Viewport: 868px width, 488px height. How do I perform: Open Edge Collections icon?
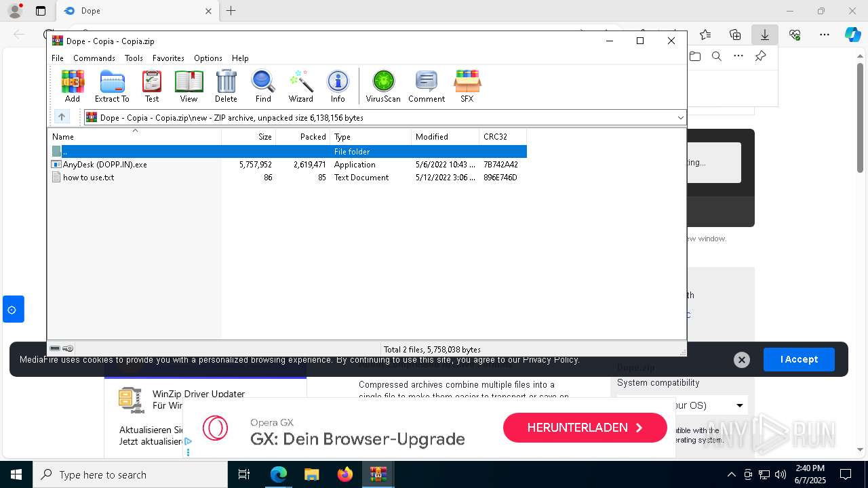[x=735, y=35]
